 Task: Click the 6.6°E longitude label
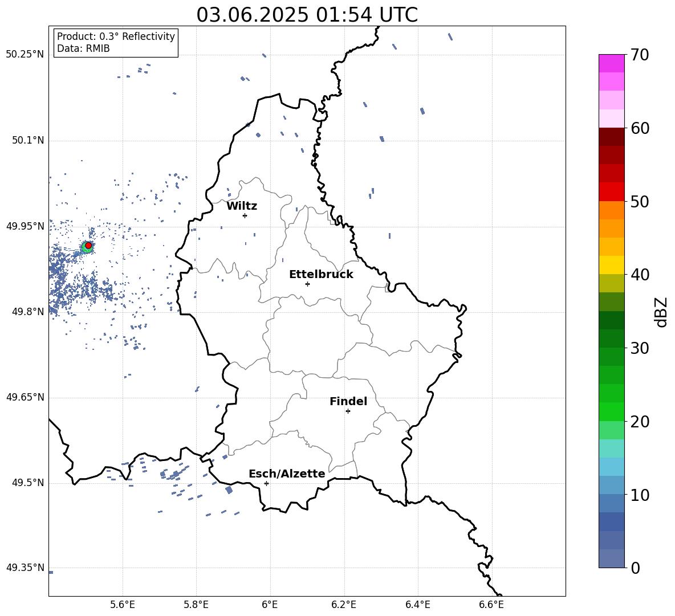pos(491,605)
